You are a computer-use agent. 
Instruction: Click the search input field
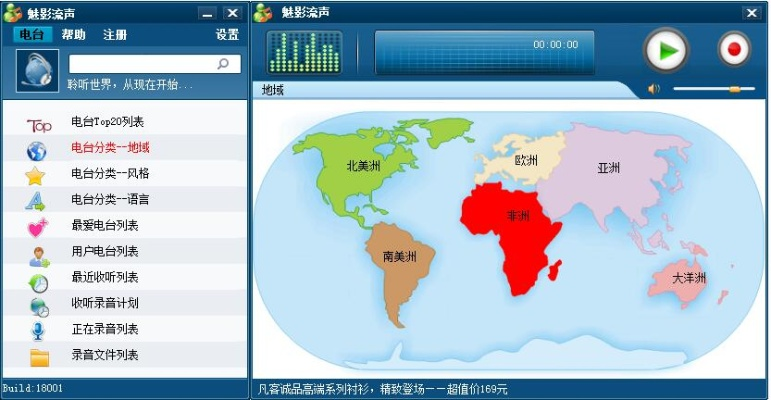point(140,64)
